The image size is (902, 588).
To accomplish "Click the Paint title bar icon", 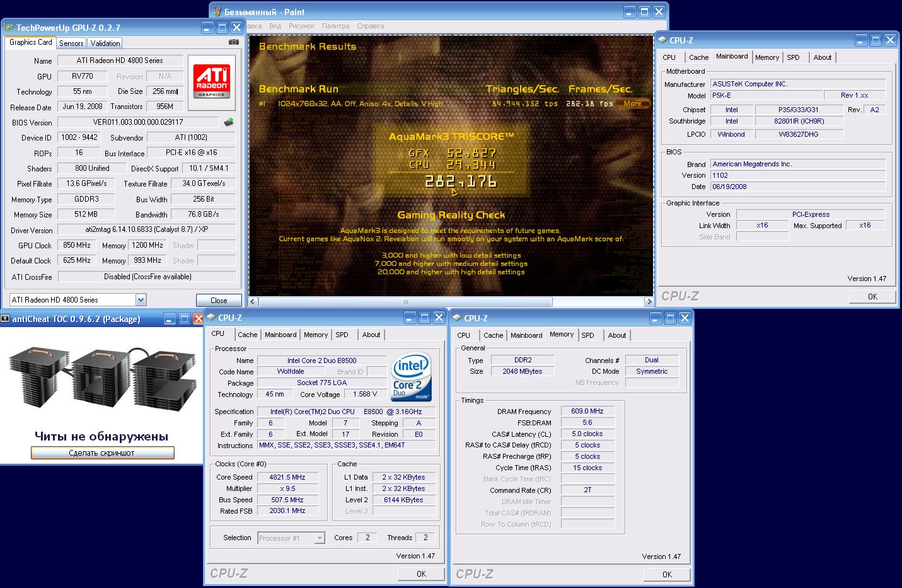I will point(217,11).
